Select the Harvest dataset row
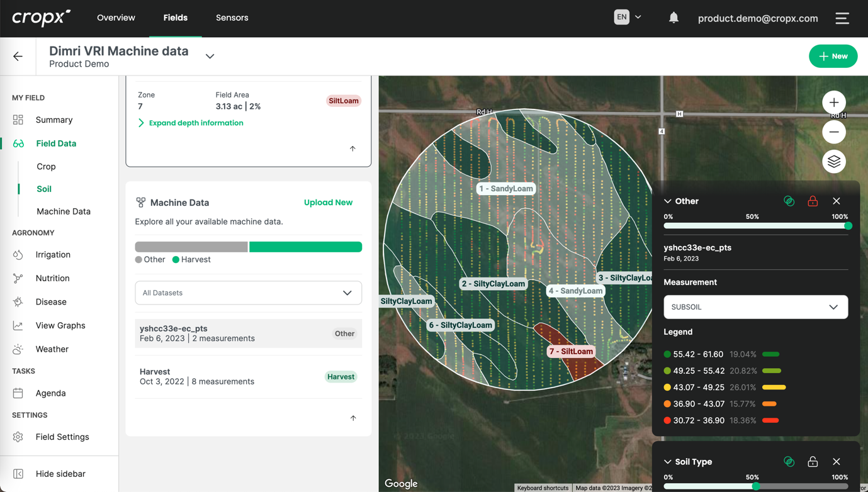 [x=248, y=376]
